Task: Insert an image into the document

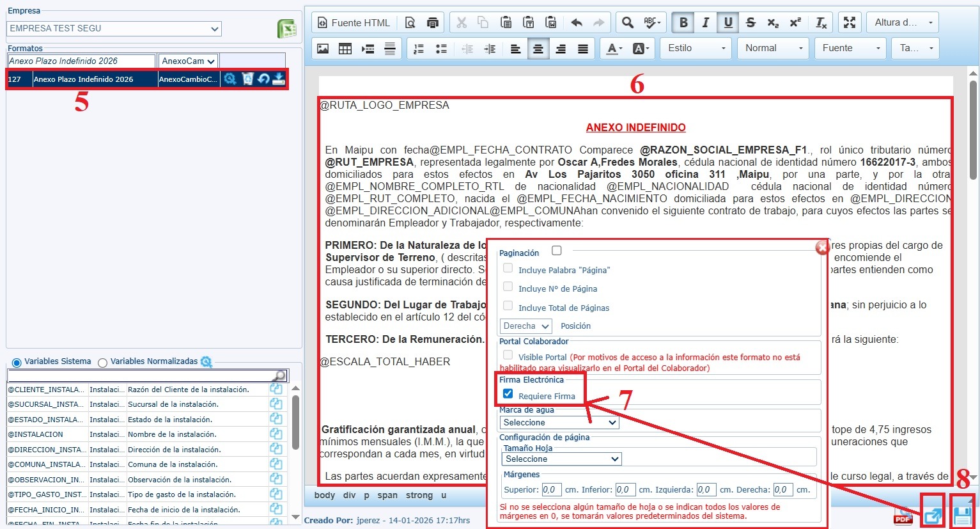Action: tap(323, 49)
